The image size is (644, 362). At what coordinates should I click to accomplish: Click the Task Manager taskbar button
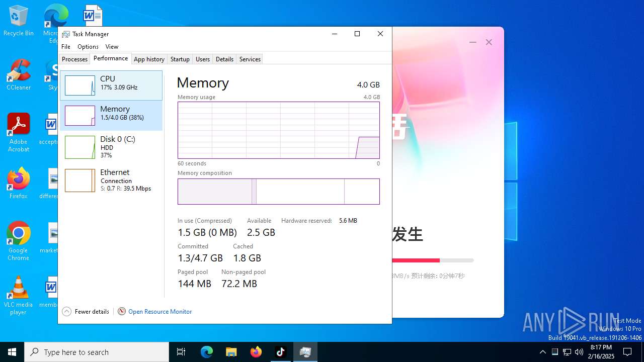[305, 352]
